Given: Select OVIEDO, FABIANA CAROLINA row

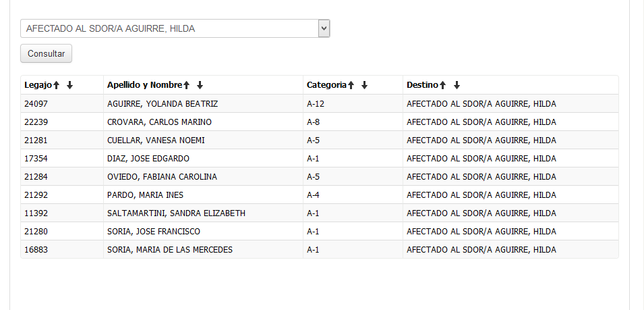Looking at the screenshot, I should (162, 177).
